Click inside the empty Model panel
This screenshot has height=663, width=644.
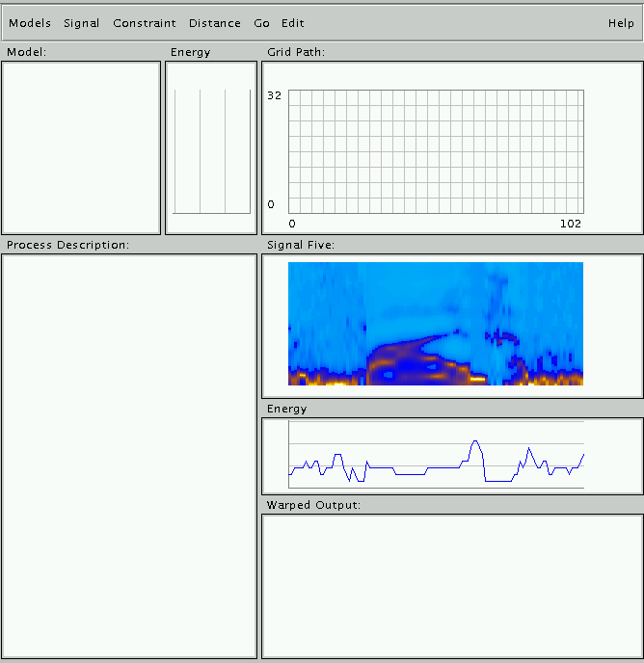click(81, 147)
